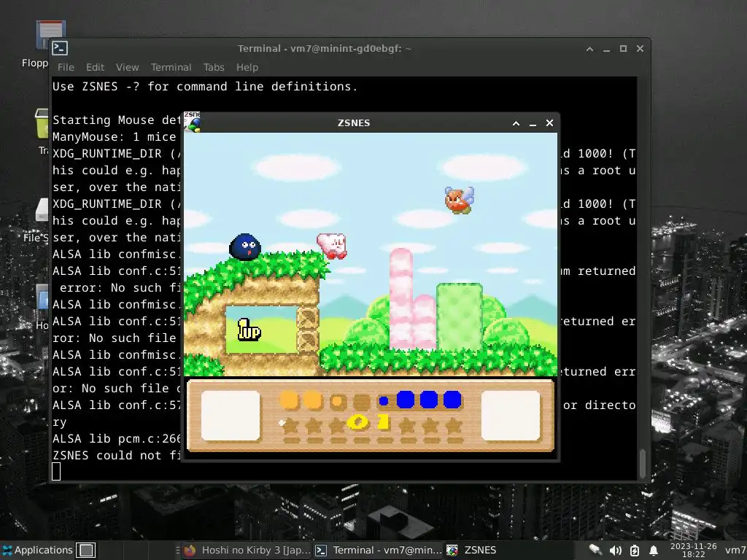Minimize the Terminal window
The height and width of the screenshot is (560, 747).
(x=606, y=49)
